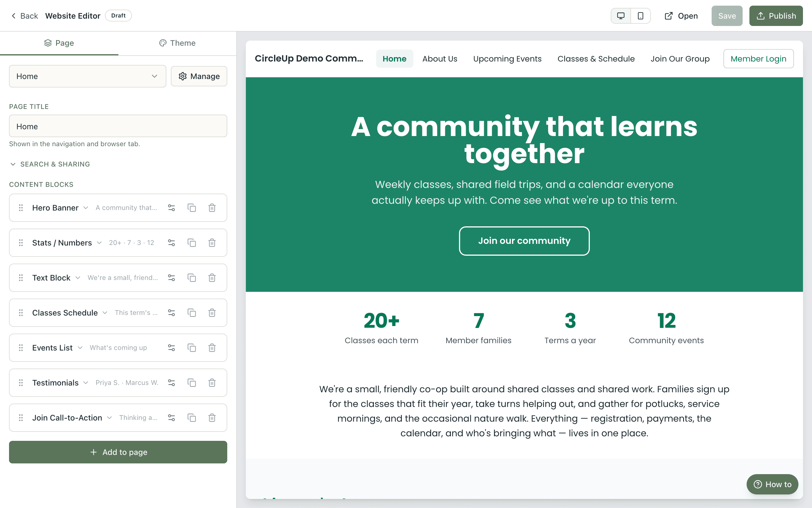The image size is (812, 508).
Task: Open the Manage pages button
Action: pyautogui.click(x=199, y=76)
